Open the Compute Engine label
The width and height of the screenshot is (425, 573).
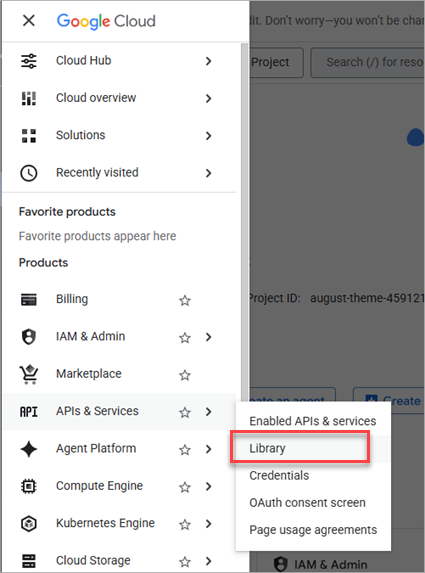coord(99,486)
